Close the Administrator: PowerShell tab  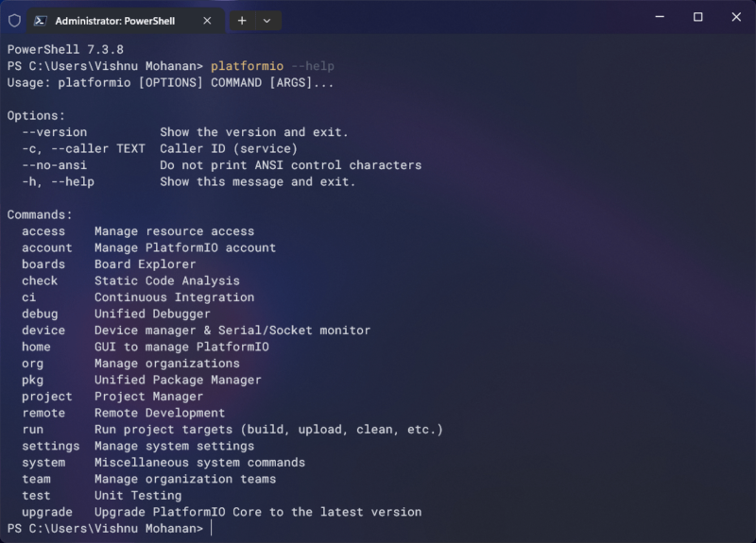point(207,20)
